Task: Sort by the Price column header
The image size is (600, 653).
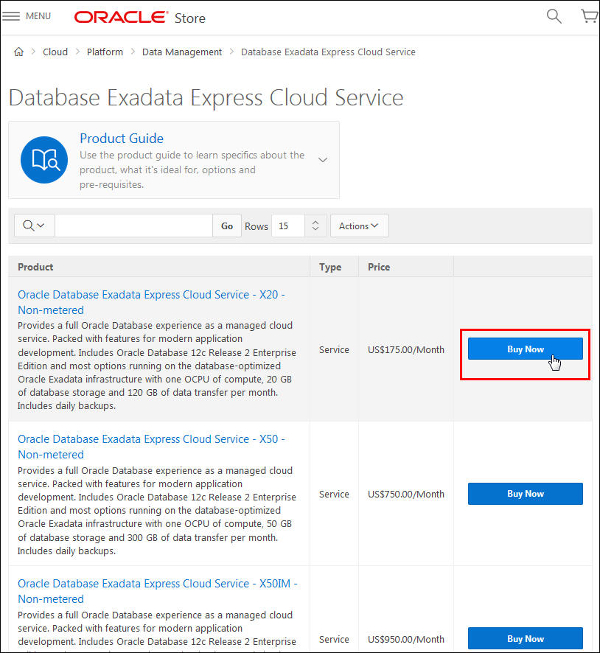Action: point(379,267)
